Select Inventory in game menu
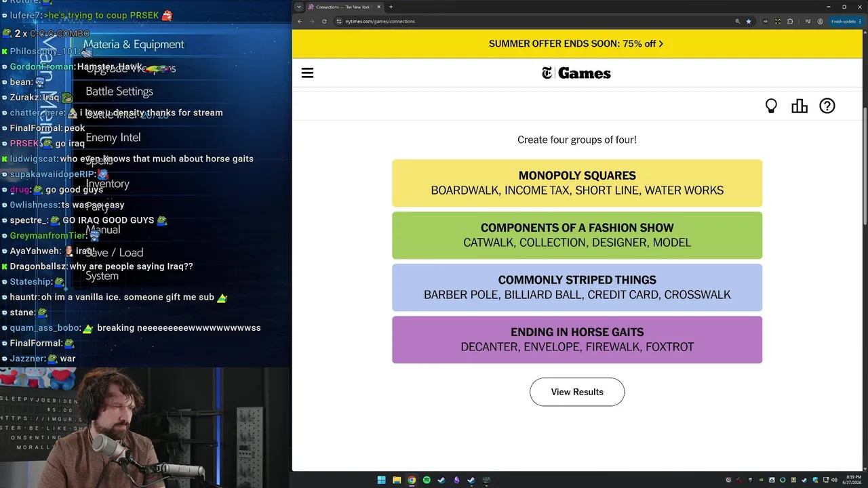Image resolution: width=868 pixels, height=488 pixels. (x=107, y=184)
